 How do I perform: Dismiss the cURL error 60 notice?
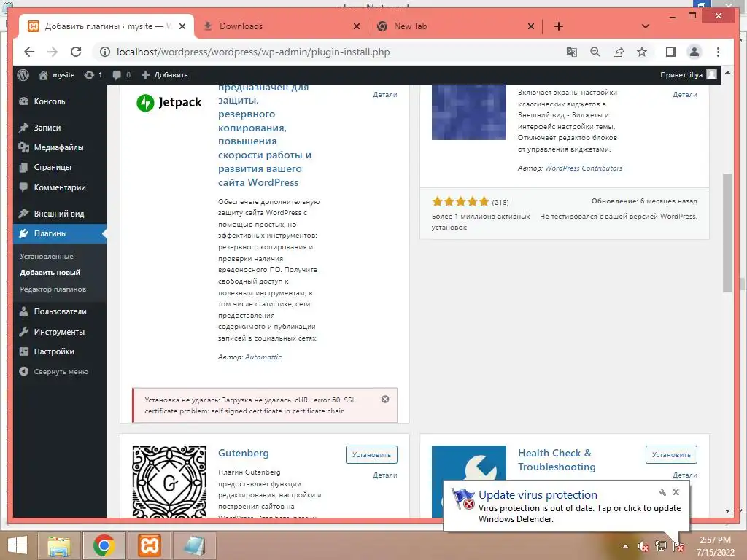[x=385, y=399]
